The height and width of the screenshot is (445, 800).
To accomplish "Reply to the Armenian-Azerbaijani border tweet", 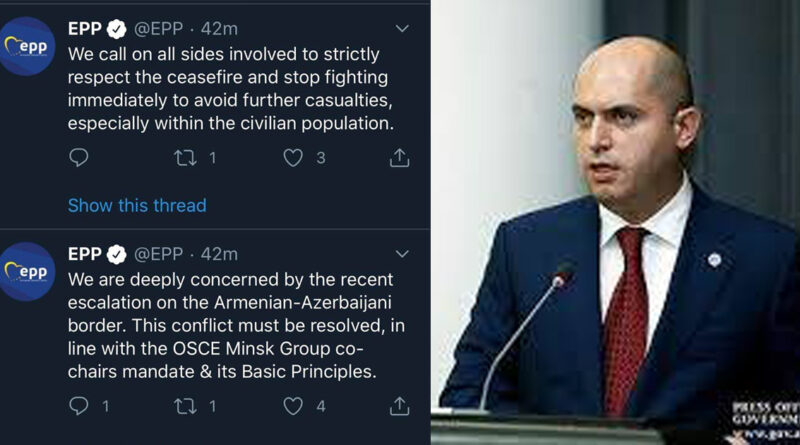I will click(x=79, y=405).
